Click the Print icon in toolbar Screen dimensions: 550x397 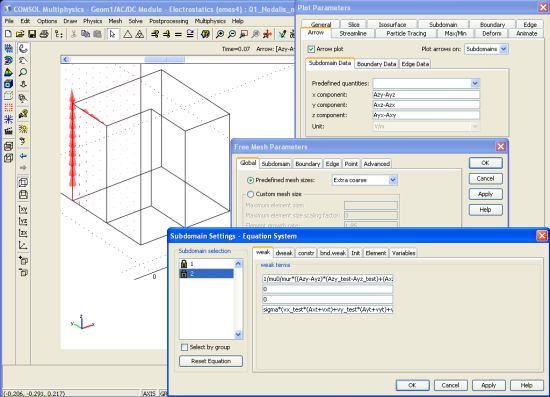tap(44, 34)
